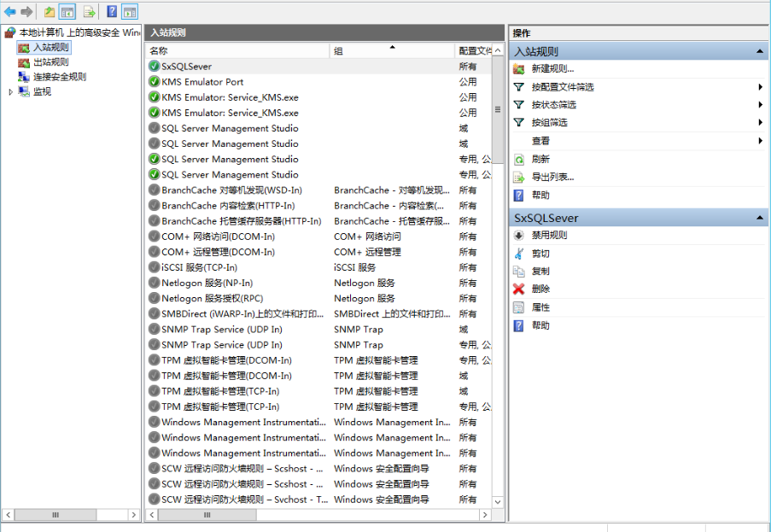Click the rules list scroll-up arrow
Viewport: 771px width, 532px height.
498,50
